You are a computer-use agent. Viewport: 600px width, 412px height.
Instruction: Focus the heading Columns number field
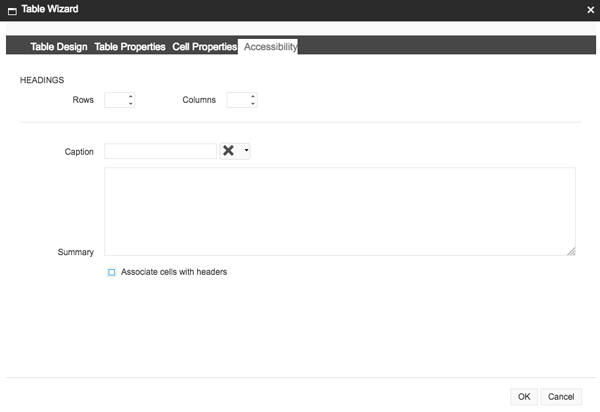click(237, 100)
